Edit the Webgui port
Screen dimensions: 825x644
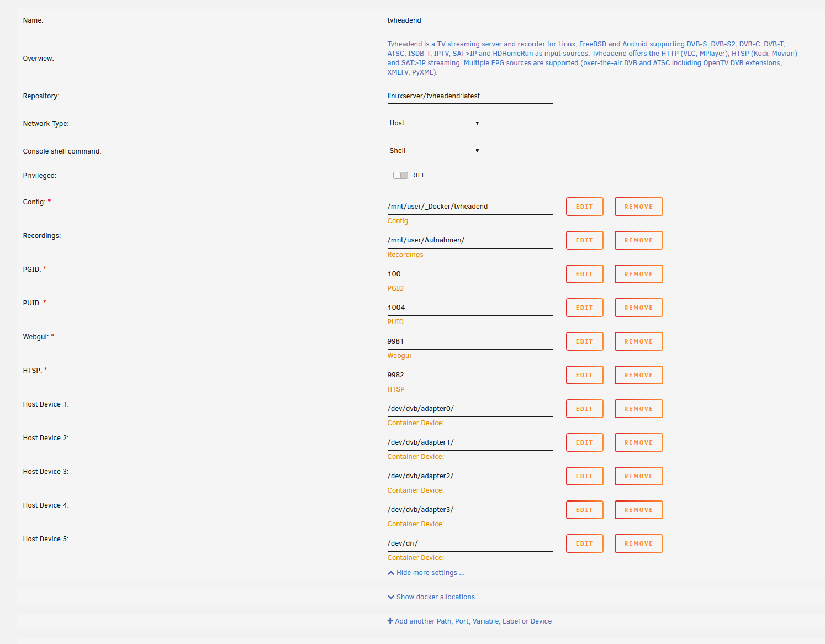(x=584, y=341)
